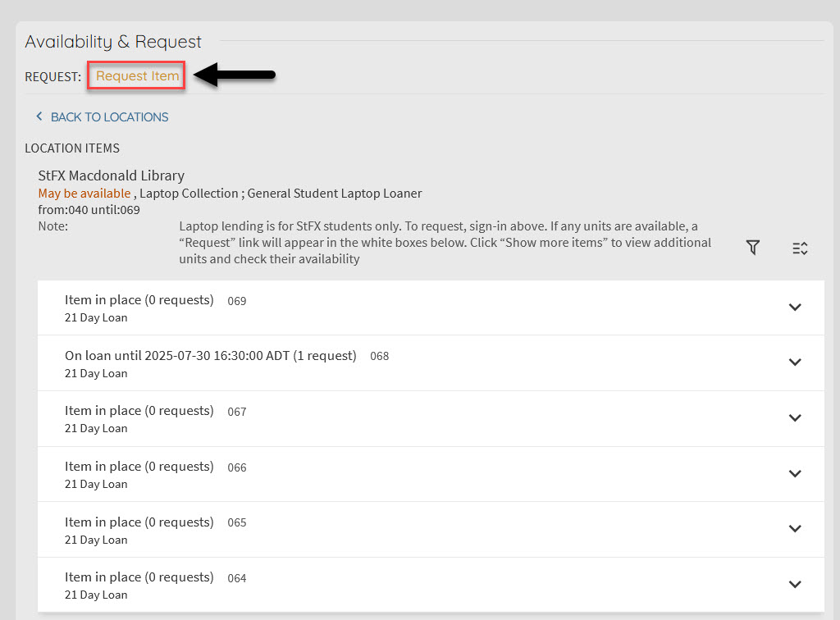840x620 pixels.
Task: Click the back arrow beside Back to Locations
Action: tap(39, 117)
